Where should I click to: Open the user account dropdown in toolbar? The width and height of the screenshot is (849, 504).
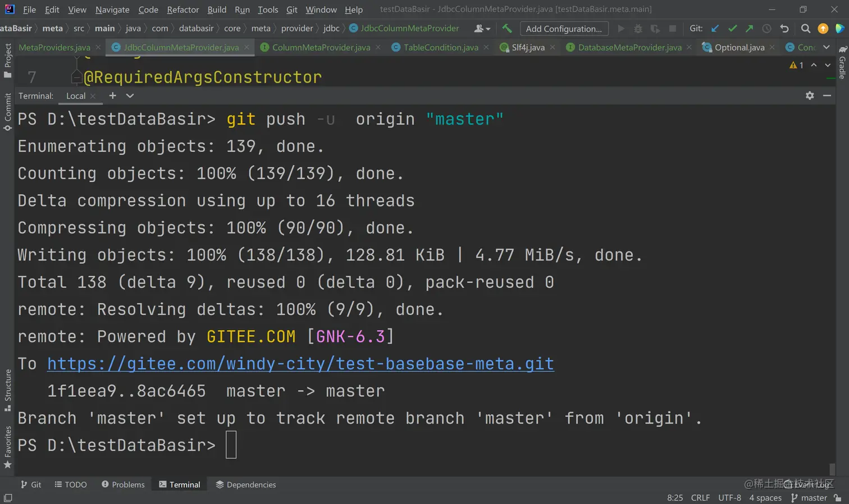[482, 29]
